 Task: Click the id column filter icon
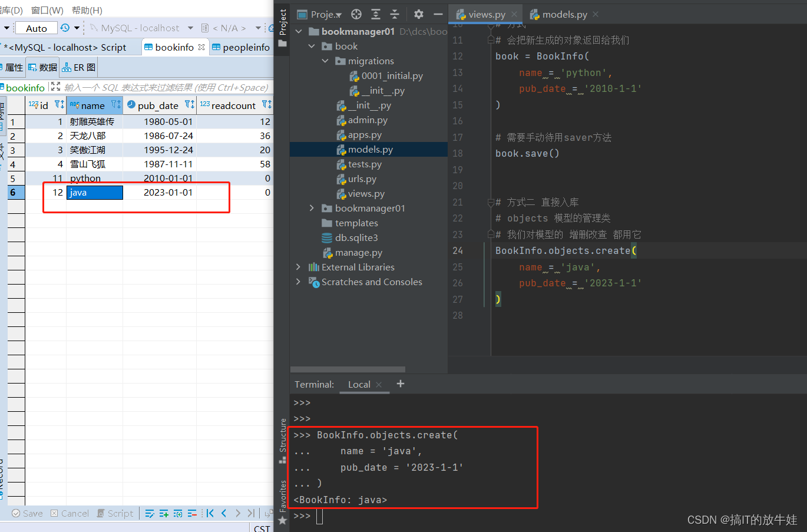(x=59, y=105)
